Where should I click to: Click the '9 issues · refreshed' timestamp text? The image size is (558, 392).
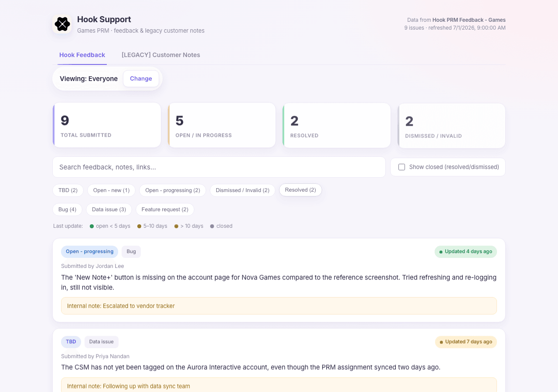pos(455,28)
